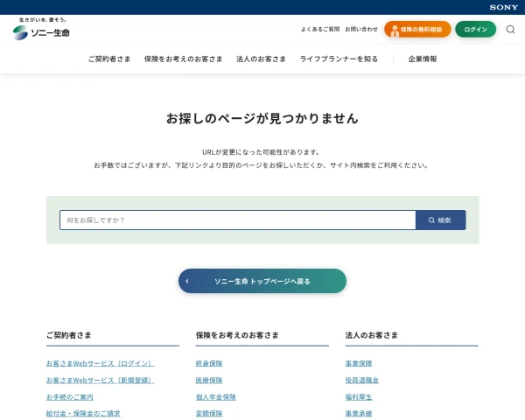Open 法人のお客さま navigation menu
Viewport: 525px width, 420px height.
[261, 59]
